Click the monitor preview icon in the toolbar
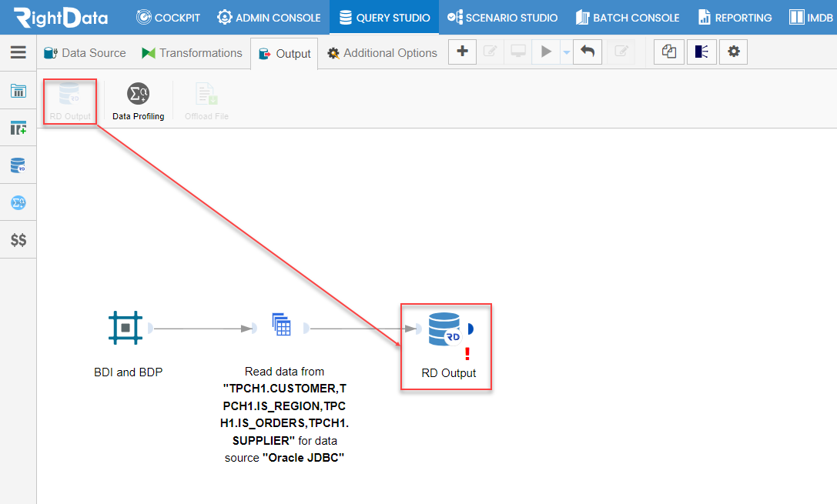 [x=517, y=52]
